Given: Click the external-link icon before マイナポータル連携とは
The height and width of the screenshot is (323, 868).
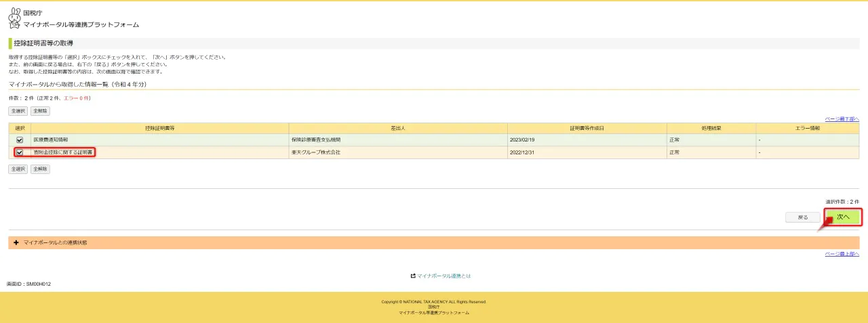Looking at the screenshot, I should pyautogui.click(x=412, y=276).
